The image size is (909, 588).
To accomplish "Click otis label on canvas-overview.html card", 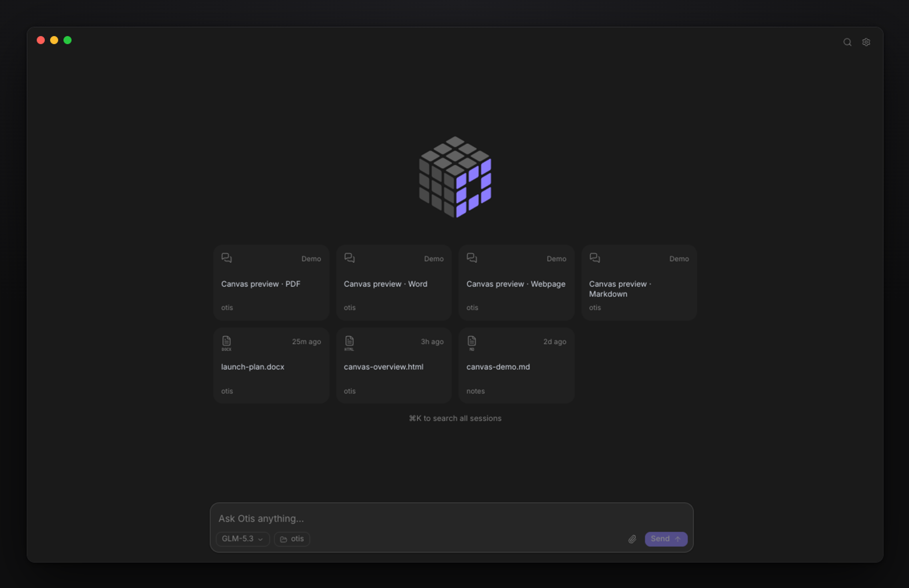I will coord(350,391).
